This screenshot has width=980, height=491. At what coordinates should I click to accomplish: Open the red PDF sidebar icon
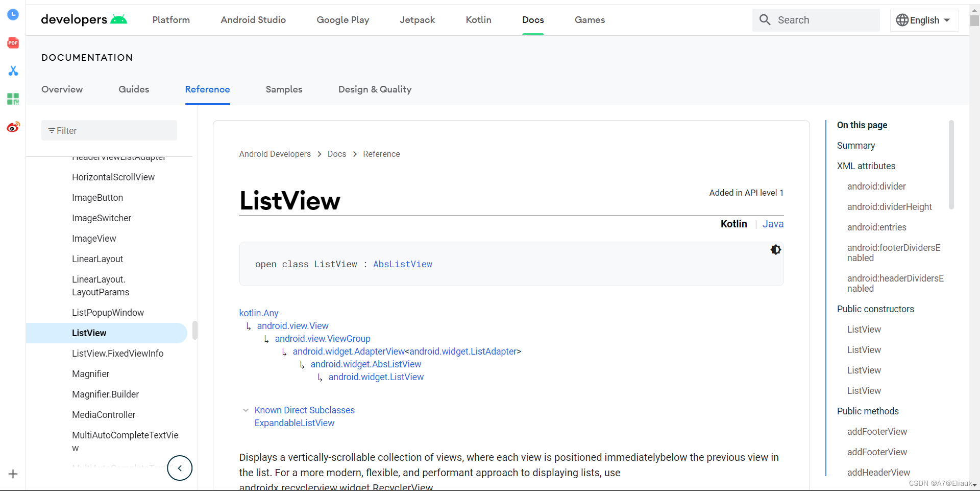point(13,43)
